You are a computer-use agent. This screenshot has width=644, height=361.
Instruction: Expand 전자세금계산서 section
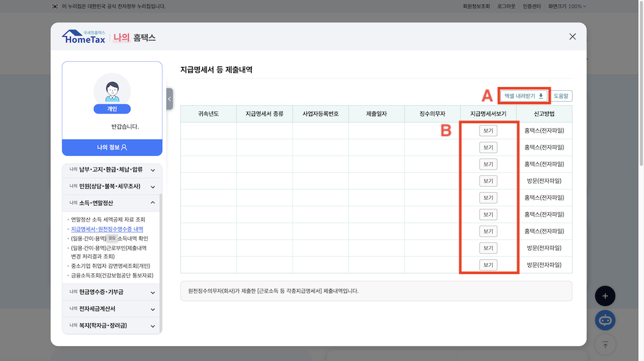(x=112, y=309)
